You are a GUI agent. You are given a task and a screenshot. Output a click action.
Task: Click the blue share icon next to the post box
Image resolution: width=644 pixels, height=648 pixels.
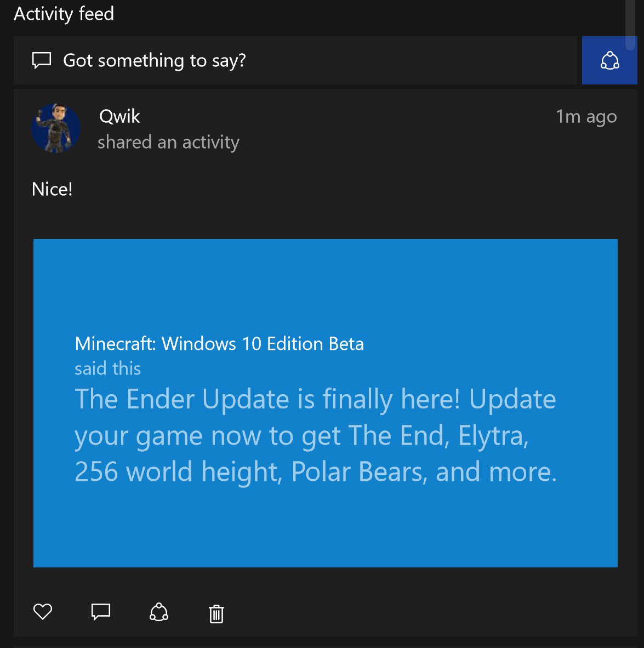coord(609,61)
